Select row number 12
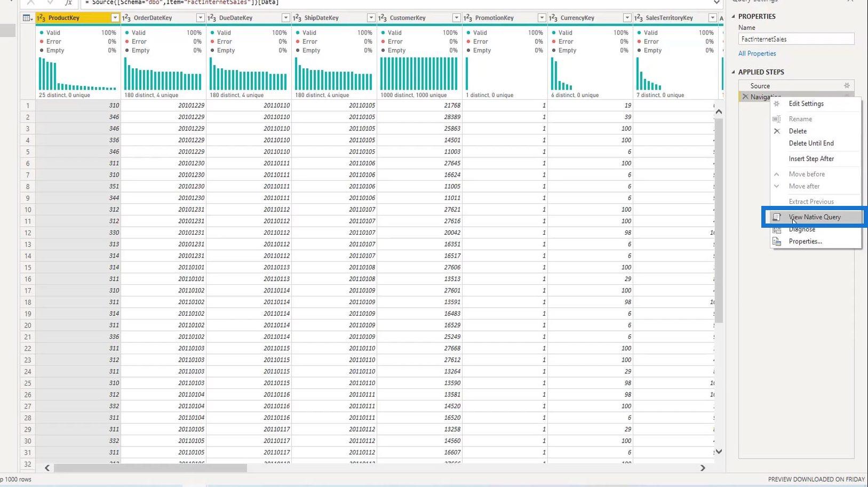The width and height of the screenshot is (868, 487). (x=28, y=233)
